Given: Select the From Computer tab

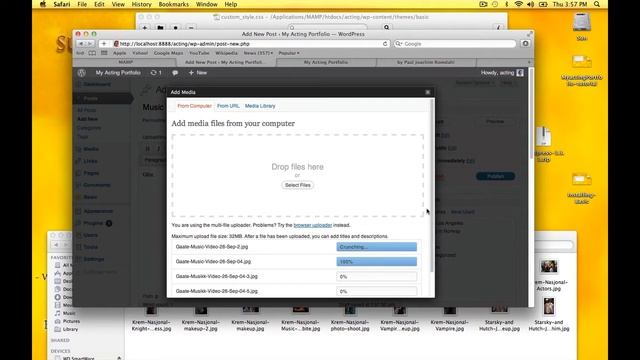Looking at the screenshot, I should click(194, 106).
